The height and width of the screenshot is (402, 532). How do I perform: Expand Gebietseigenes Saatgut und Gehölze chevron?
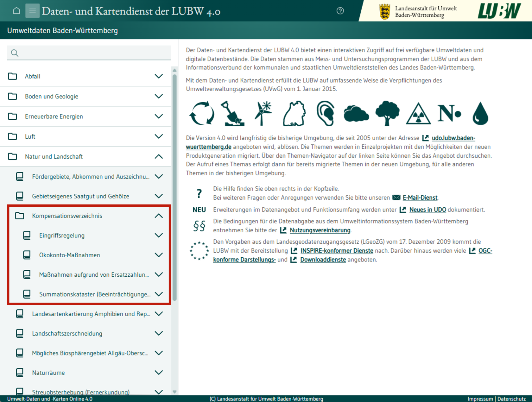click(159, 196)
